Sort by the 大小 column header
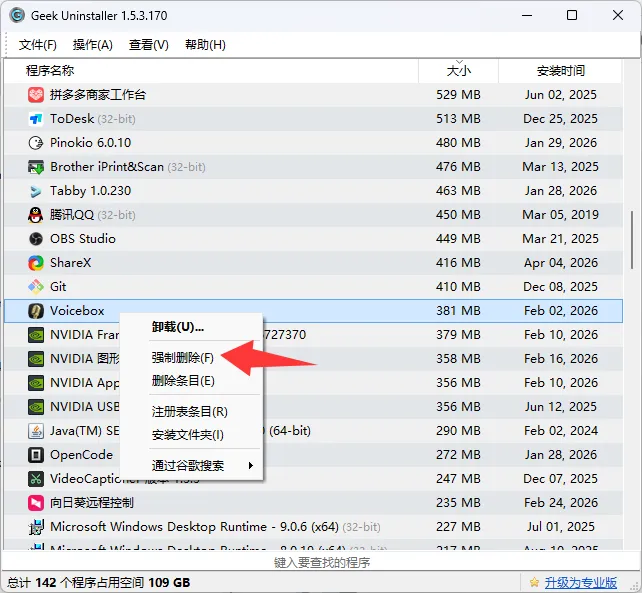Image resolution: width=642 pixels, height=593 pixels. (x=458, y=71)
